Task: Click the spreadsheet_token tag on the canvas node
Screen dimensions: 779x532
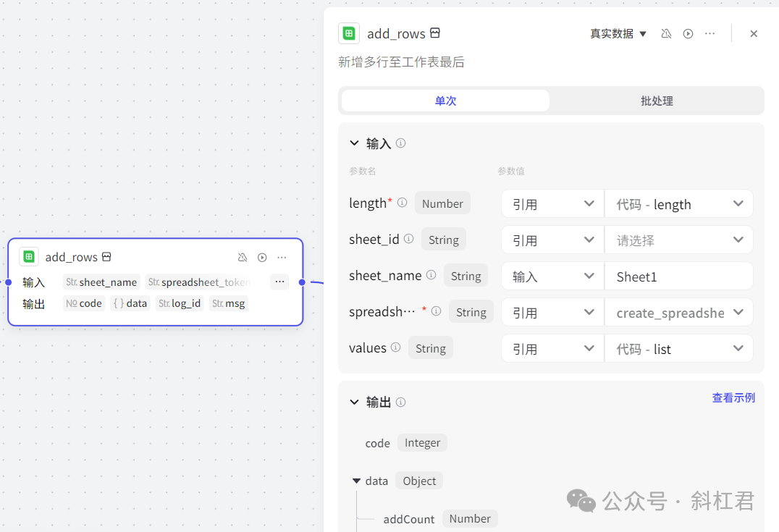Action: [198, 282]
